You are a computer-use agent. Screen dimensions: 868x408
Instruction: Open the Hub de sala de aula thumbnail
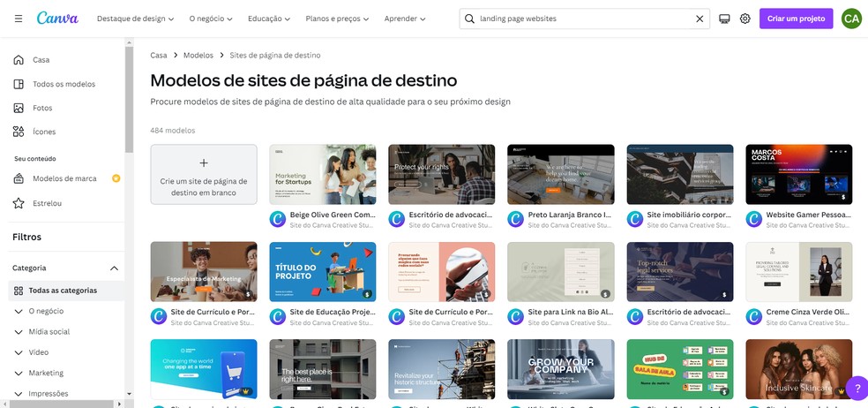coord(680,369)
